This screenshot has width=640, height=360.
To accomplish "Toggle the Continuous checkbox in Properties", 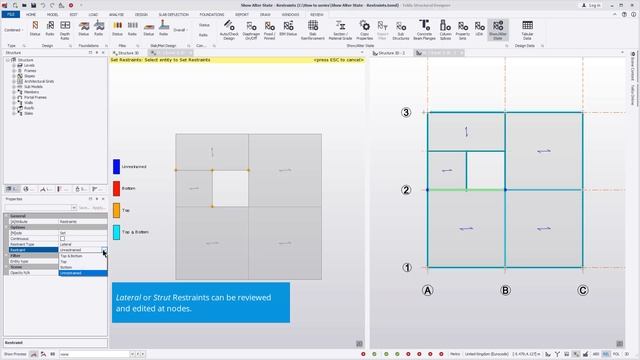I will tap(62, 239).
